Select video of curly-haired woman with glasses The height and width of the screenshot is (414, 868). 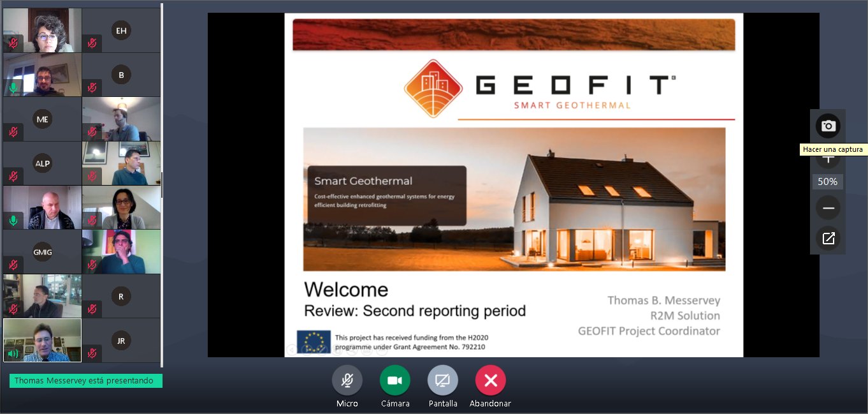42,31
